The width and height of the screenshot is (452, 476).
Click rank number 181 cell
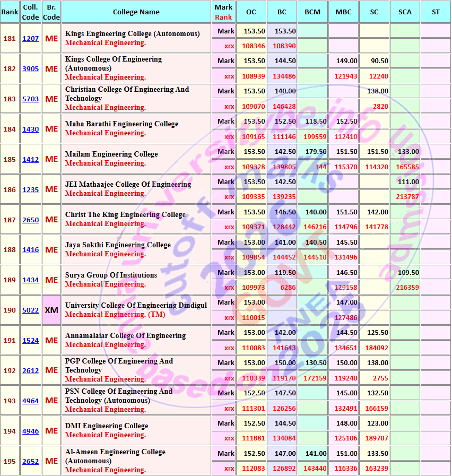pyautogui.click(x=10, y=39)
